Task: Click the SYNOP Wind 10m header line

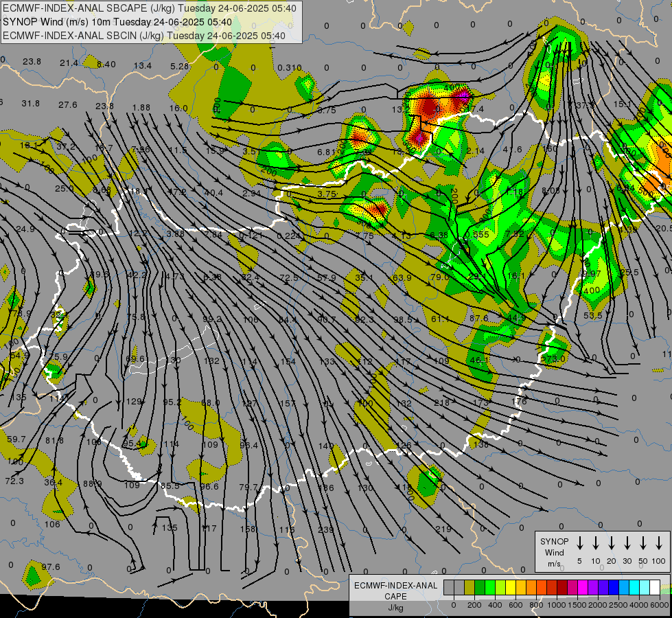Action: 117,22
